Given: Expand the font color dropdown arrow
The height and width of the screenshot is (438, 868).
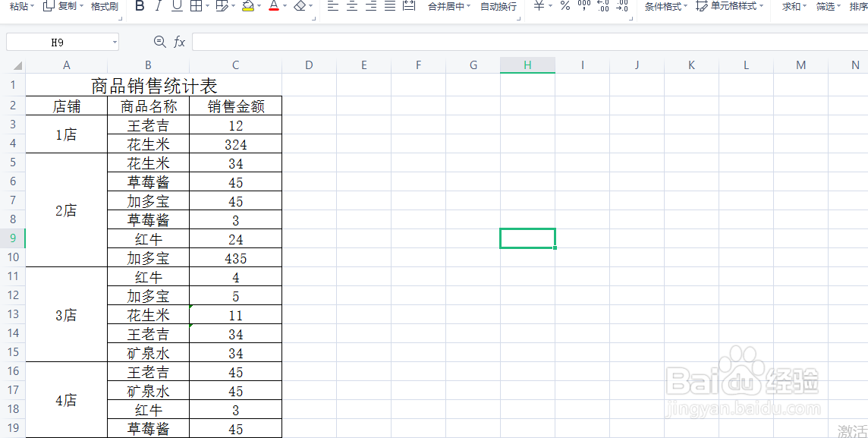Looking at the screenshot, I should click(x=285, y=7).
